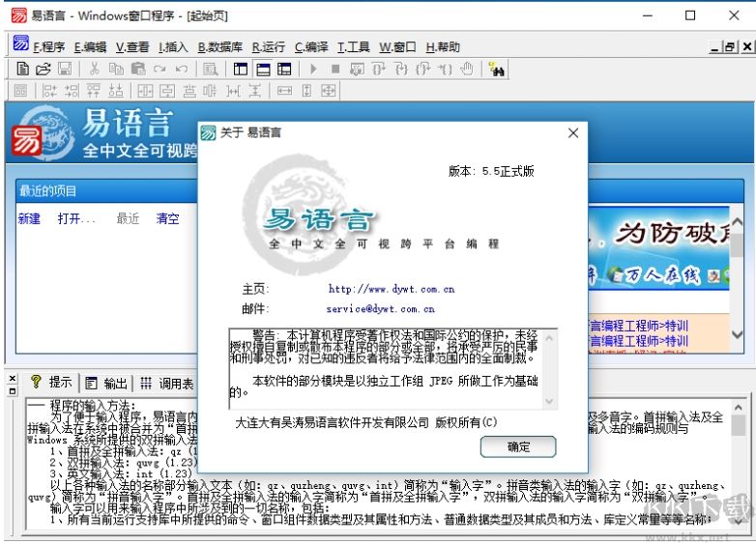
Task: Close the bottom panel with small x
Action: 13,378
